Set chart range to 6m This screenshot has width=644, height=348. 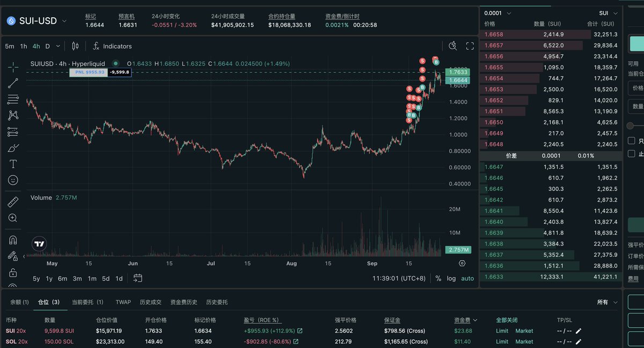[63, 278]
